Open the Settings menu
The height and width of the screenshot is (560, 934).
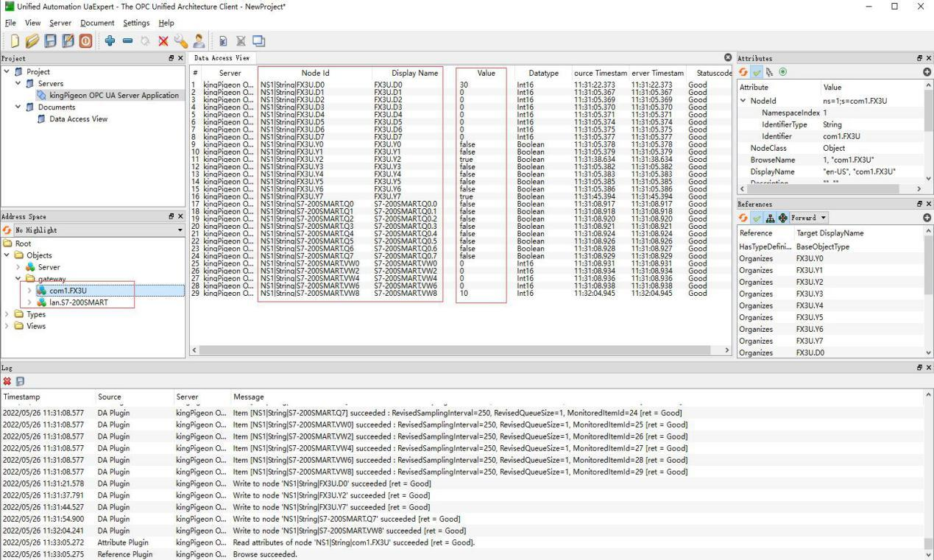[136, 23]
